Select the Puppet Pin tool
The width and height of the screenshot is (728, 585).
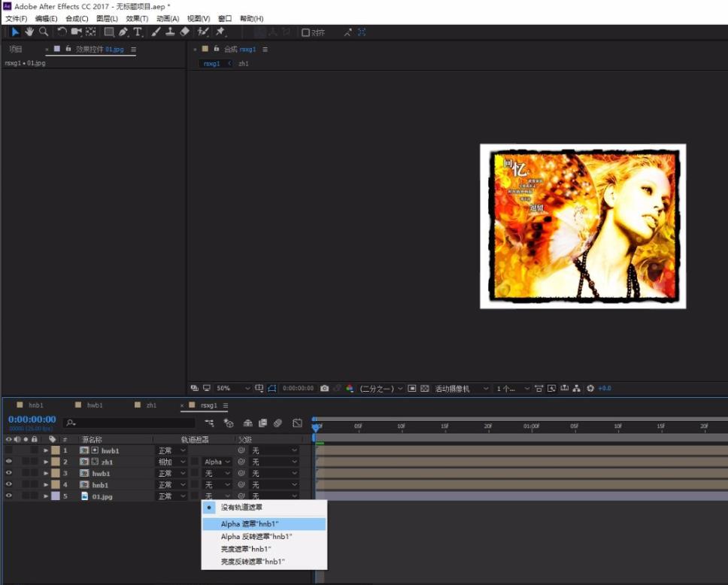pos(220,32)
